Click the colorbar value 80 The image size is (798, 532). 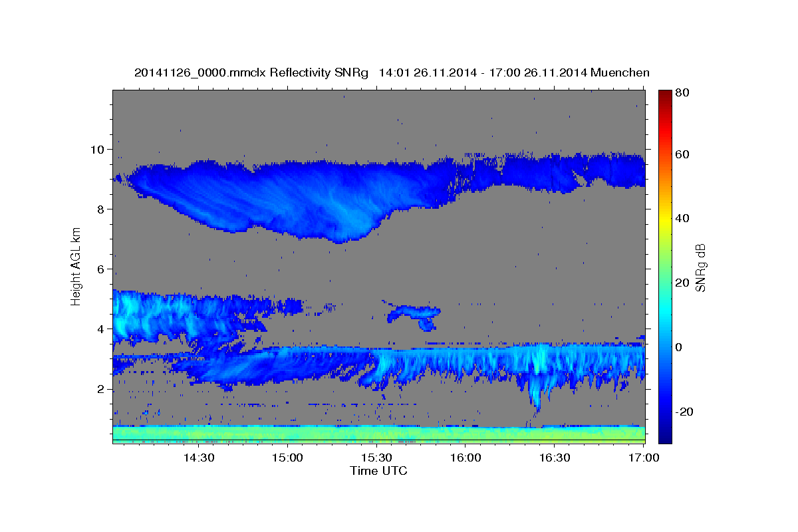(682, 93)
